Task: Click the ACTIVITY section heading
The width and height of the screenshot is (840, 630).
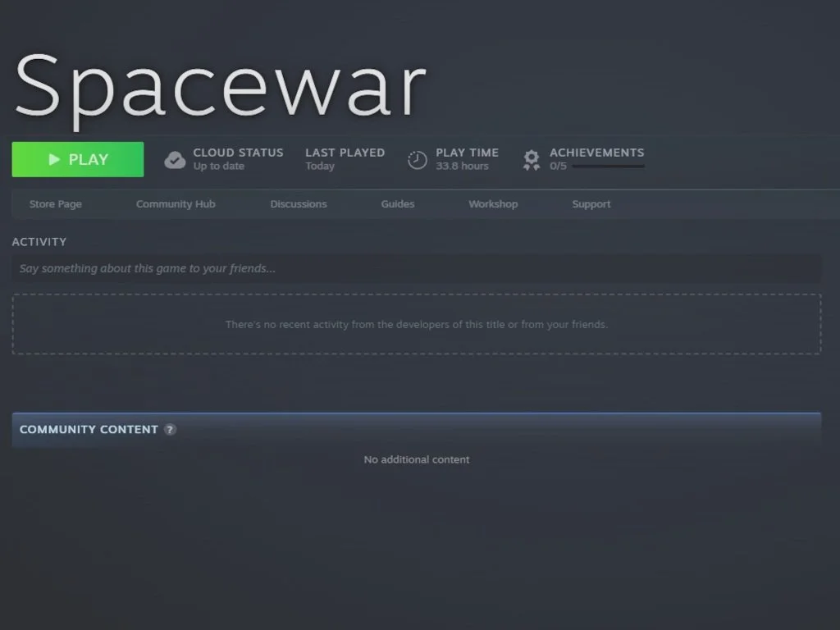Action: [x=39, y=242]
